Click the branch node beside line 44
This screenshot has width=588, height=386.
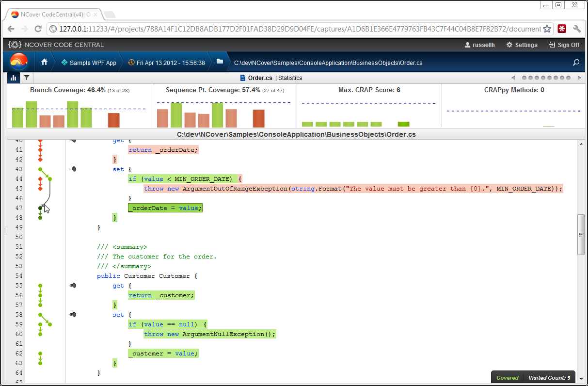[50, 179]
